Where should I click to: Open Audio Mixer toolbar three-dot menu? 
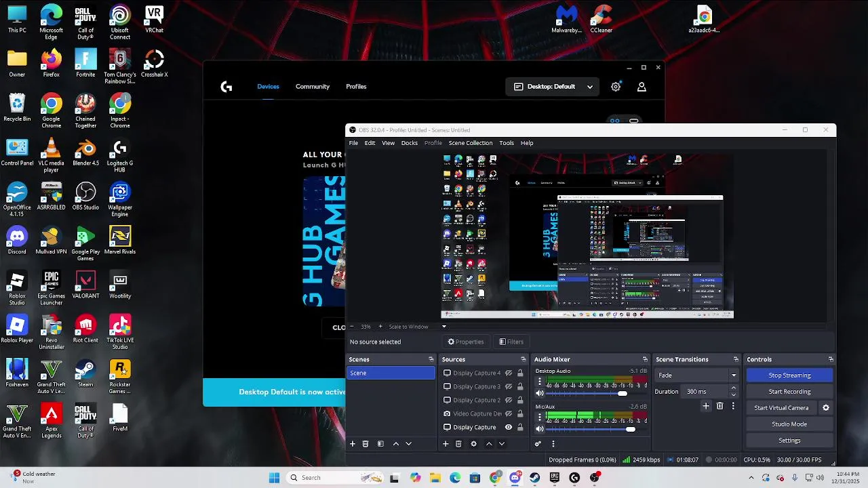point(553,444)
